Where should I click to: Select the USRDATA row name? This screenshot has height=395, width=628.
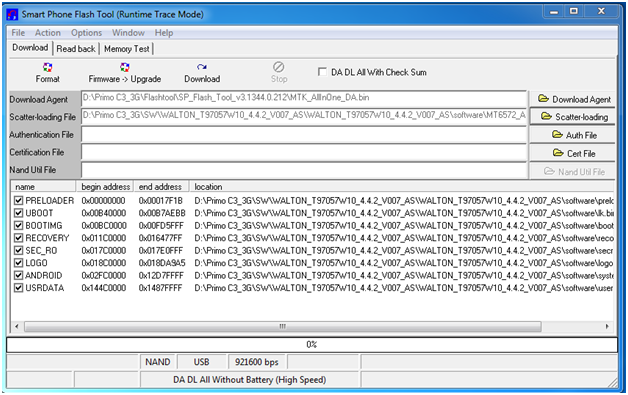(x=45, y=288)
